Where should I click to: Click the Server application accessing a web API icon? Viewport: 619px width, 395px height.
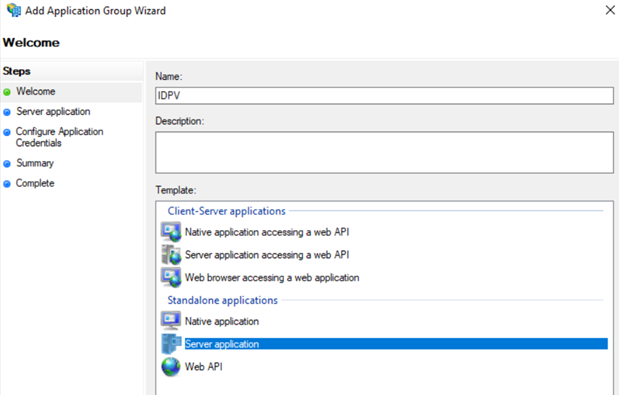click(171, 255)
